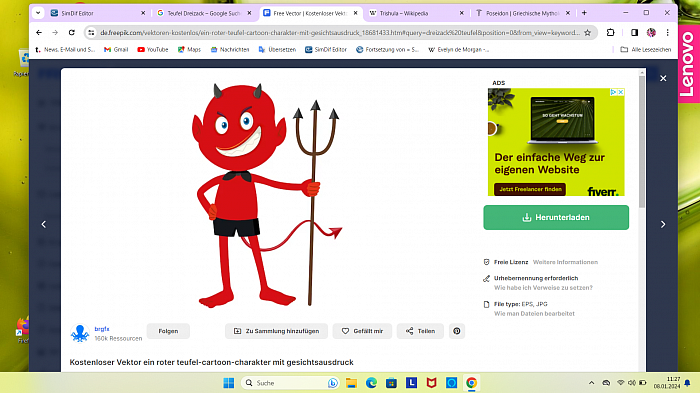The height and width of the screenshot is (393, 700).
Task: Click the green Herunterladen button
Action: point(556,217)
